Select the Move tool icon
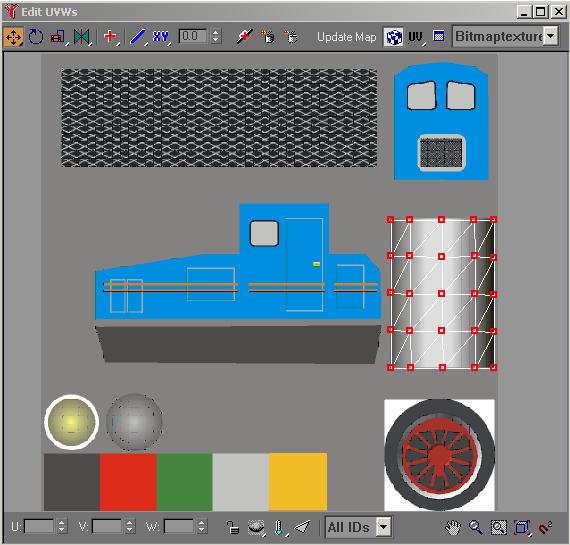570x545 pixels. click(13, 37)
